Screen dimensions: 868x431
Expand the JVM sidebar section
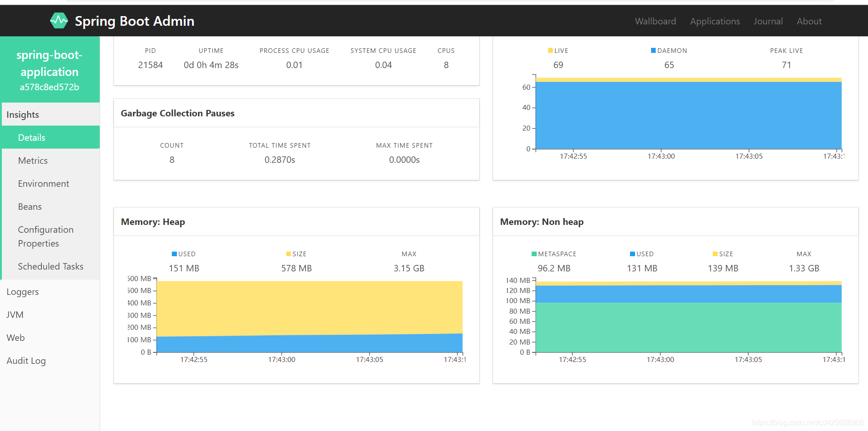click(50, 315)
